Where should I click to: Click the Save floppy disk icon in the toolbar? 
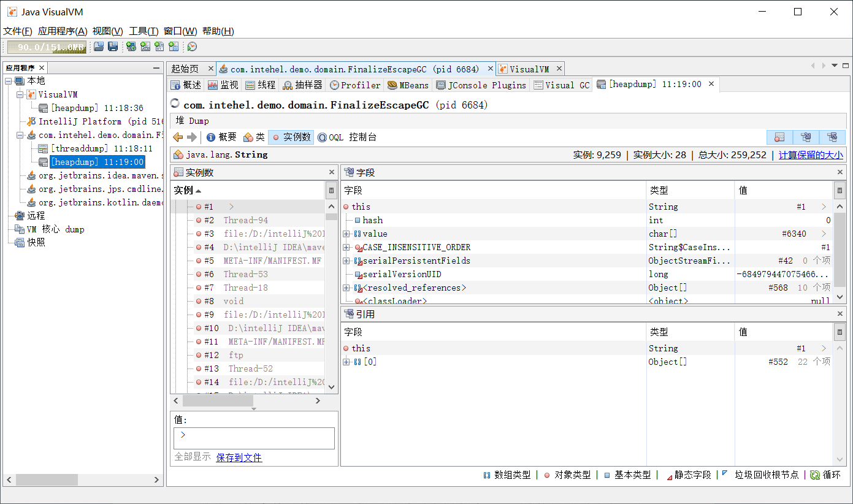[x=113, y=47]
